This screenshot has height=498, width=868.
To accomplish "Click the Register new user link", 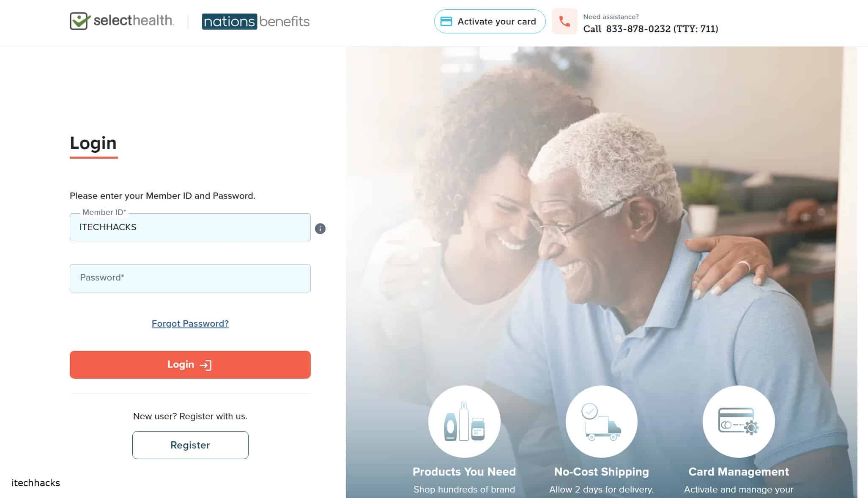I will 189,444.
